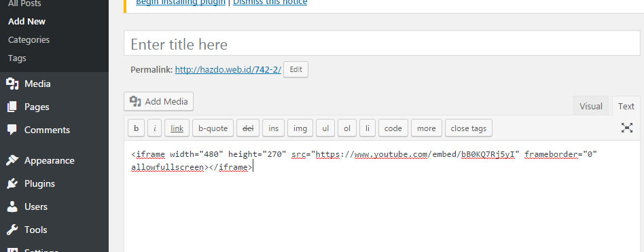This screenshot has width=644, height=252.
Task: Follow the hazdo.web.id permalink
Action: tap(228, 70)
